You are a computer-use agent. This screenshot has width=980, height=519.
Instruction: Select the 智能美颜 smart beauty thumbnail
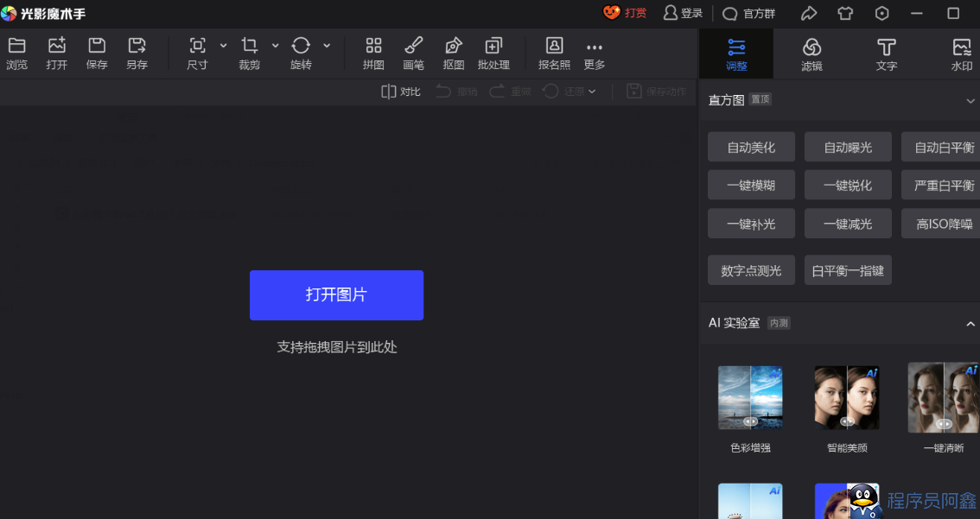point(847,398)
